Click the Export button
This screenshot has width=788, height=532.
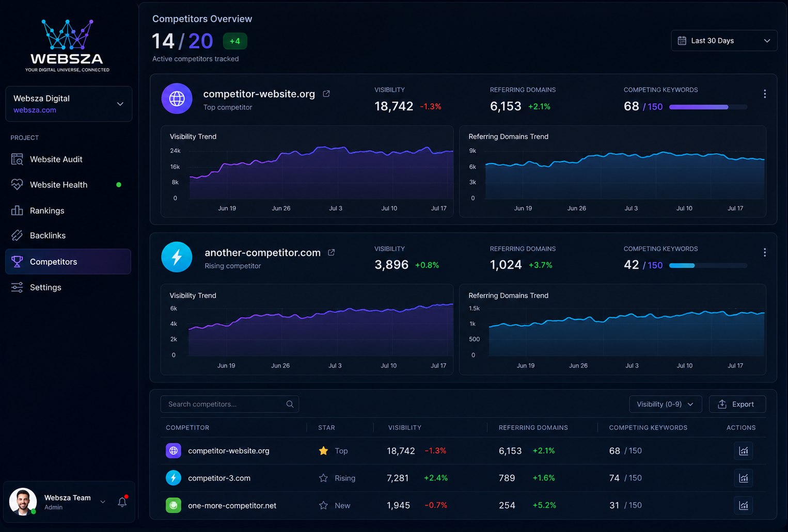tap(737, 404)
